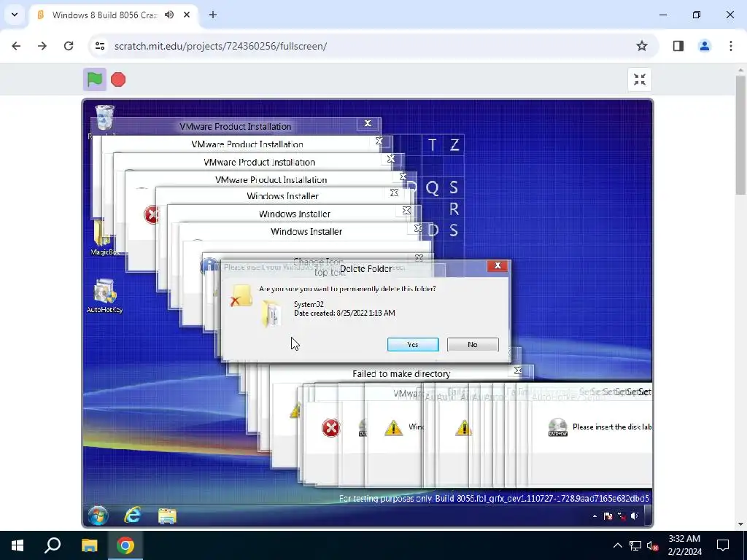747x560 pixels.
Task: Click the muted speaker icon in host tray
Action: click(653, 545)
